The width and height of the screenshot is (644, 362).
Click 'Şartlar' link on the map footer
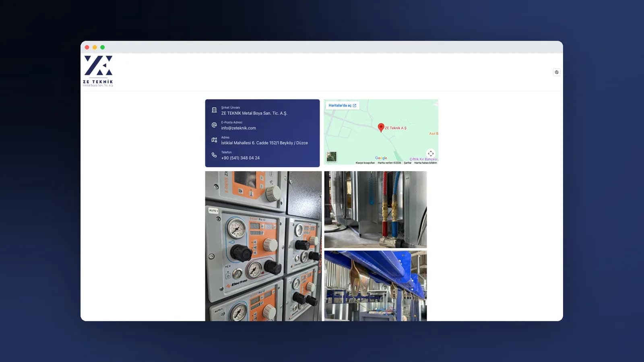tap(408, 163)
